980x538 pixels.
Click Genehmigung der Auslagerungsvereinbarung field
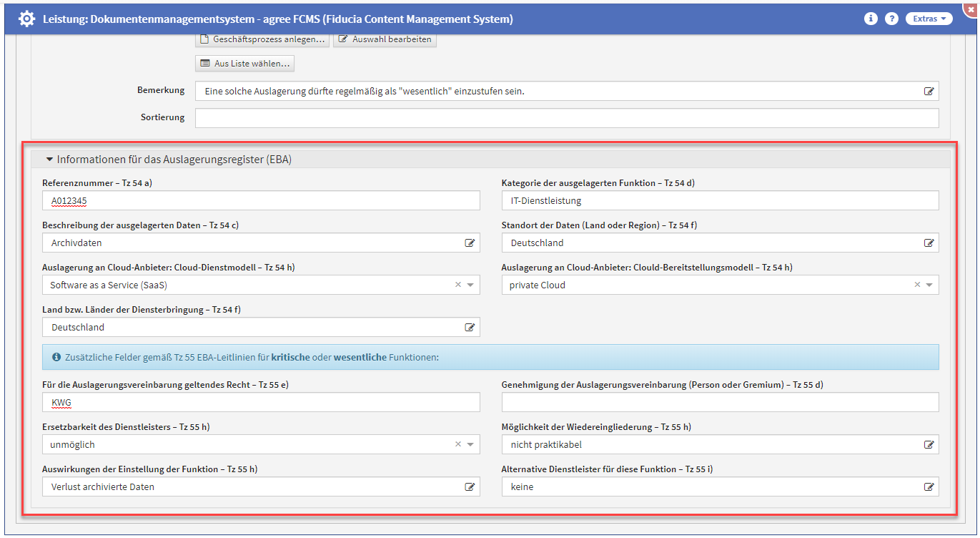click(x=721, y=402)
